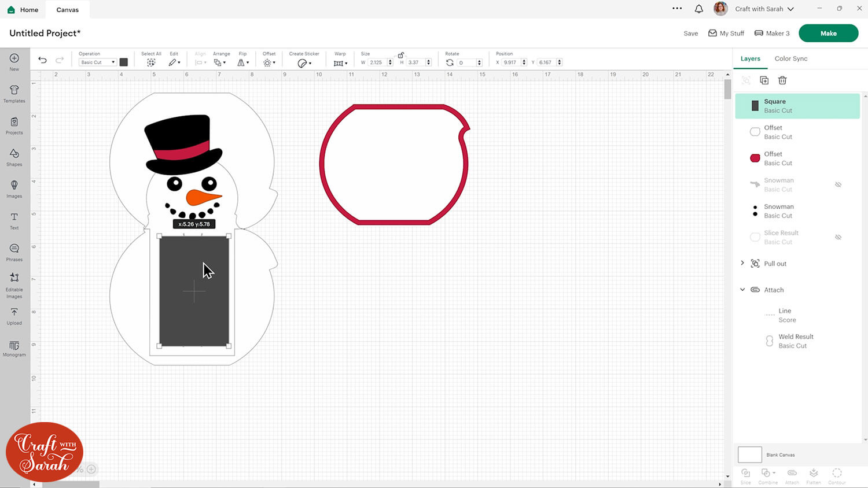Switch to the Color Sync tab
This screenshot has width=868, height=488.
pyautogui.click(x=791, y=58)
